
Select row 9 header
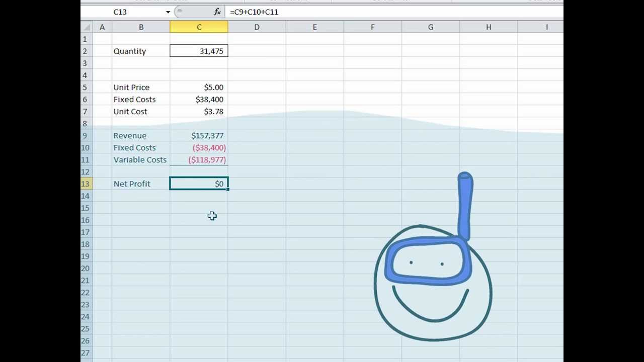pos(87,136)
